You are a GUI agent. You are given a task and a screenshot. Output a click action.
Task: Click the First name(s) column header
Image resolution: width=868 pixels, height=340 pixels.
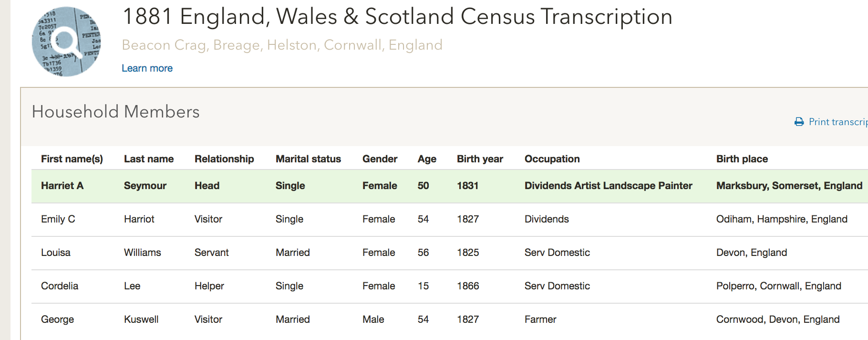pos(72,159)
